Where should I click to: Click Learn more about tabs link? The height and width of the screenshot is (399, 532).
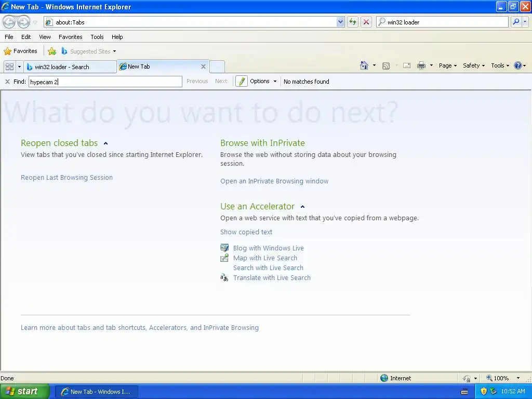pos(139,328)
